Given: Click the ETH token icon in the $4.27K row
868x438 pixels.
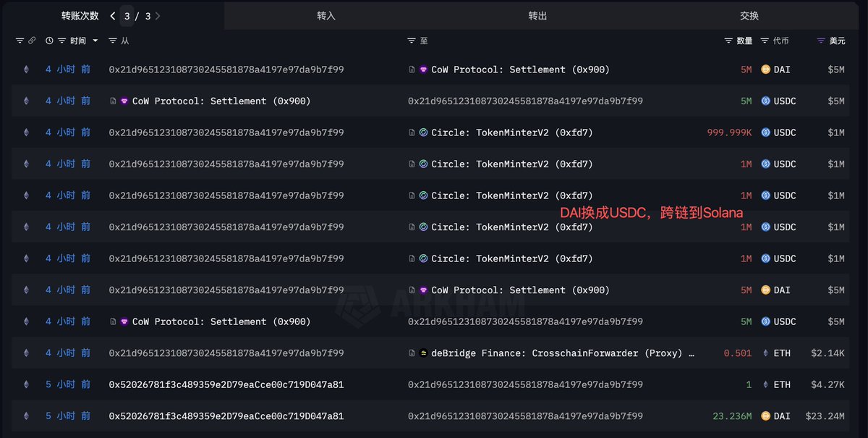Looking at the screenshot, I should coord(766,384).
